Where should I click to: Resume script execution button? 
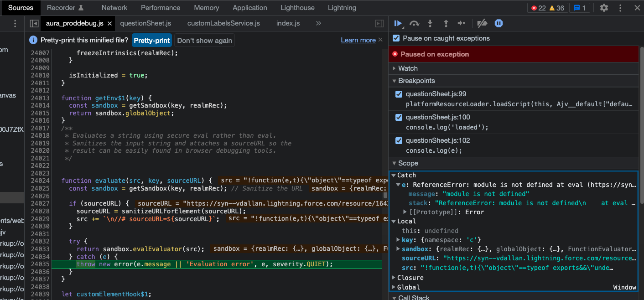398,23
